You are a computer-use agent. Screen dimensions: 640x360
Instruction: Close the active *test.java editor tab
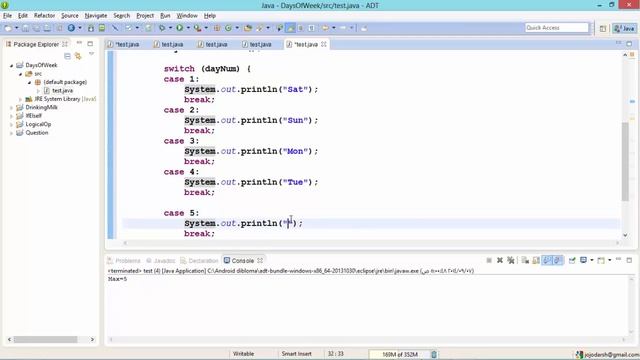(x=324, y=44)
